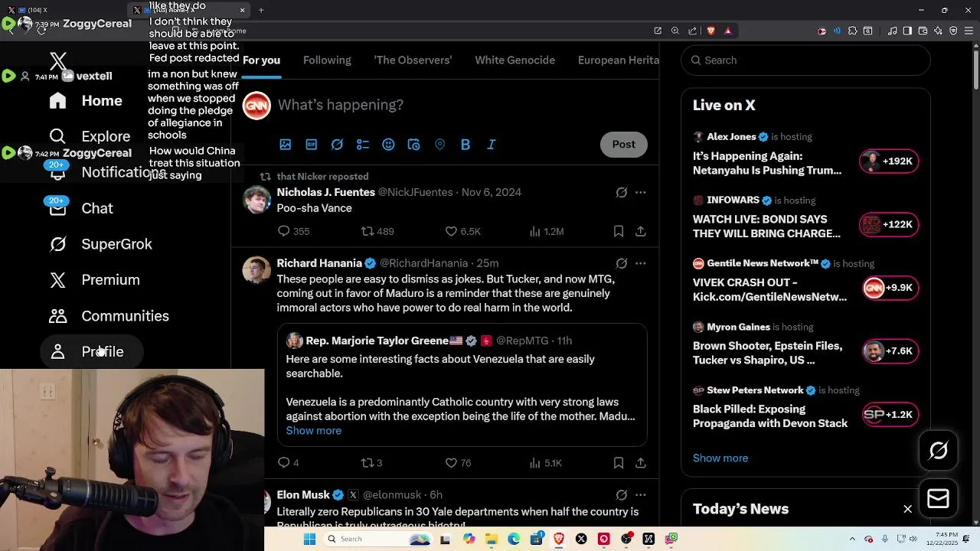Reply to Nicholas J. Fuentes post
The width and height of the screenshot is (980, 551).
coord(293,231)
